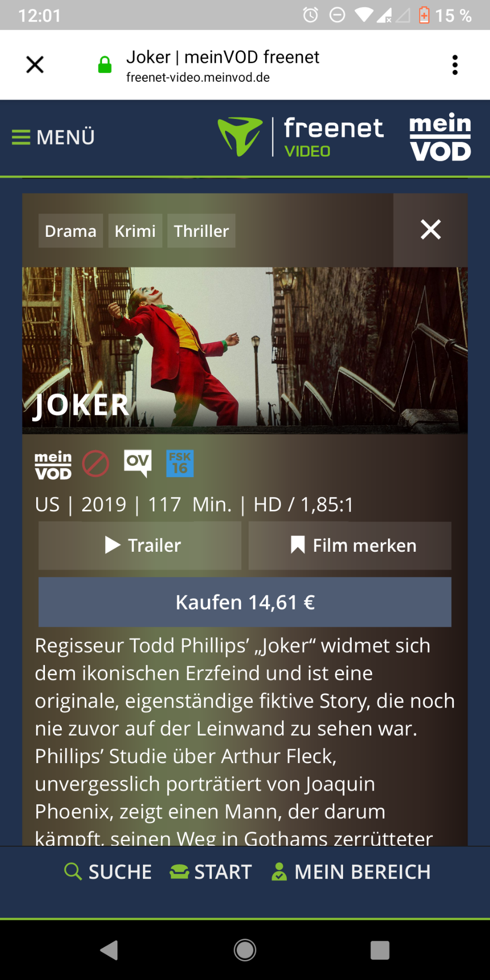Select the Krimi genre tag
This screenshot has height=980, width=490.
click(x=135, y=231)
